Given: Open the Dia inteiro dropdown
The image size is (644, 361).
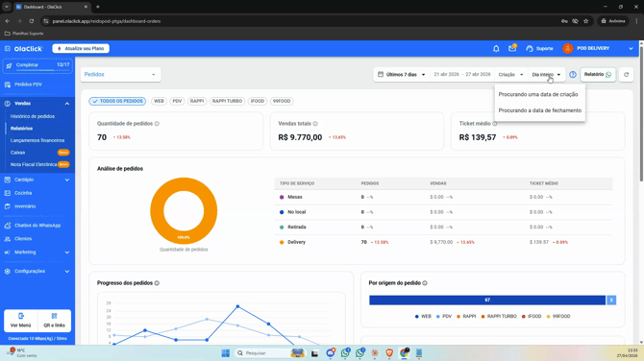Looking at the screenshot, I should coord(546,75).
